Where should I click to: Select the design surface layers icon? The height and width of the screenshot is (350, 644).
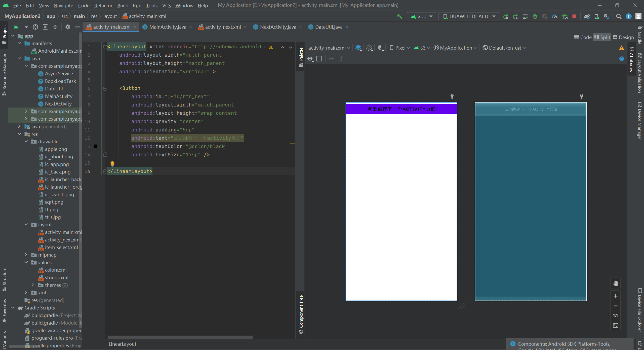[358, 48]
